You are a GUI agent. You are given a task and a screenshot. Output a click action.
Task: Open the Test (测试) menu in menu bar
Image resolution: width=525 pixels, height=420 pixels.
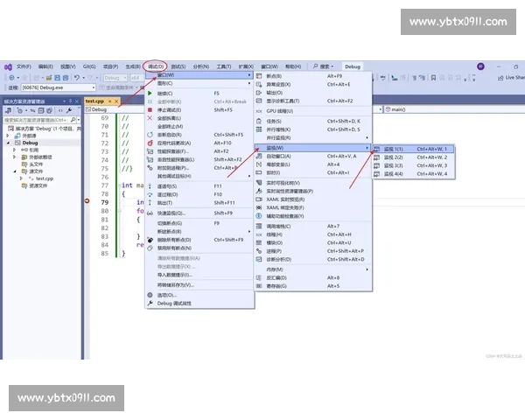178,66
